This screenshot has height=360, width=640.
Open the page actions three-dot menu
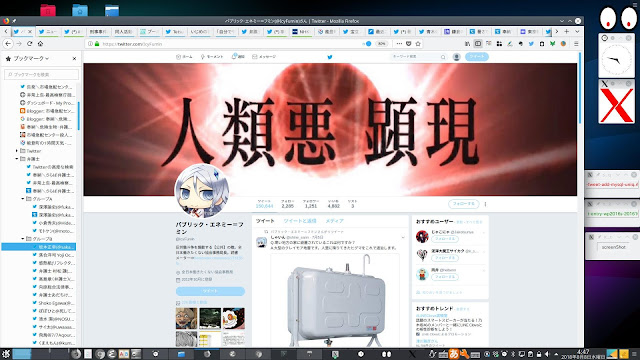coord(399,44)
